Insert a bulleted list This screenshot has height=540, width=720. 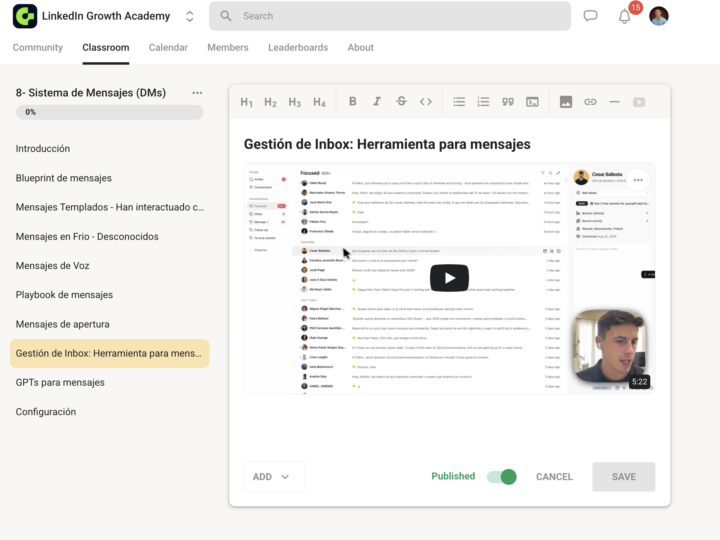tap(459, 101)
